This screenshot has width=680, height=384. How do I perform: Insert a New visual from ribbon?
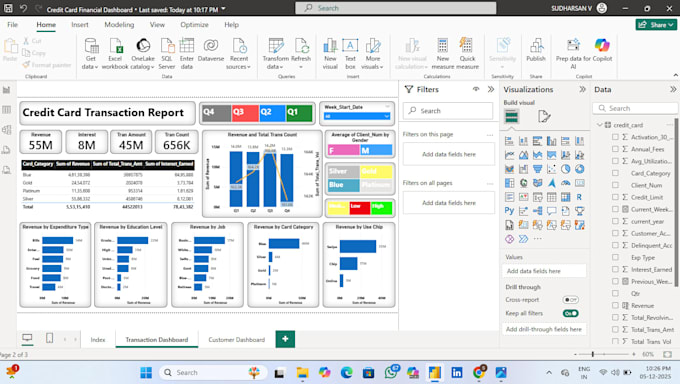(330, 53)
